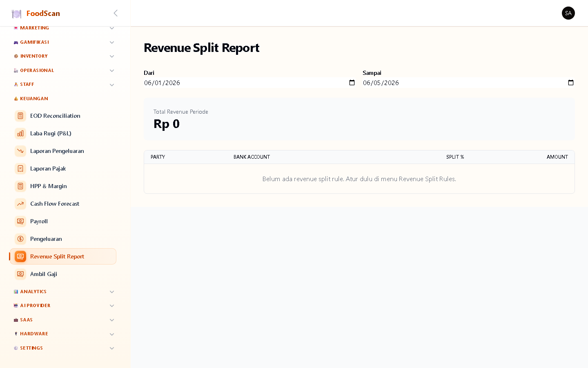The image size is (588, 368).
Task: Click the Rp 0 total revenue value
Action: click(x=167, y=124)
